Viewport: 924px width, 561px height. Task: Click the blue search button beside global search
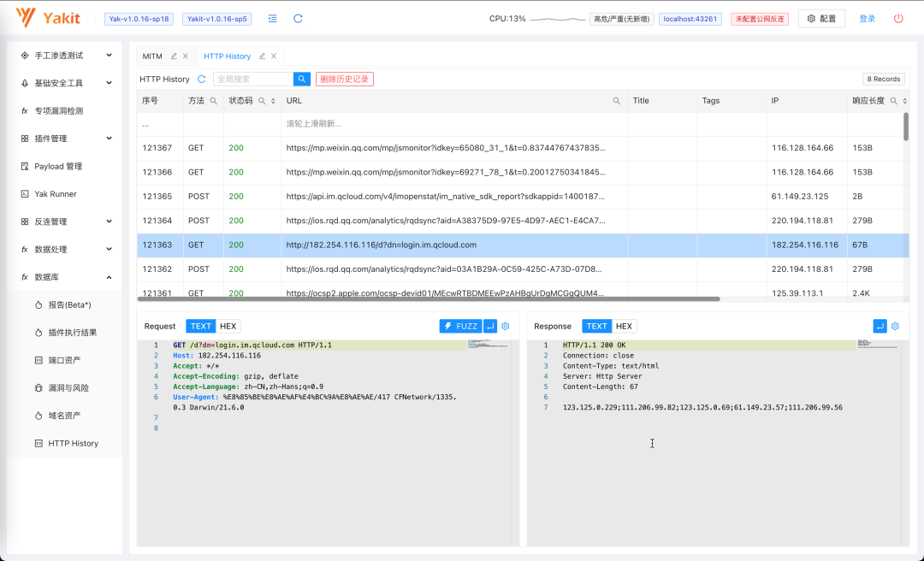[x=302, y=80]
